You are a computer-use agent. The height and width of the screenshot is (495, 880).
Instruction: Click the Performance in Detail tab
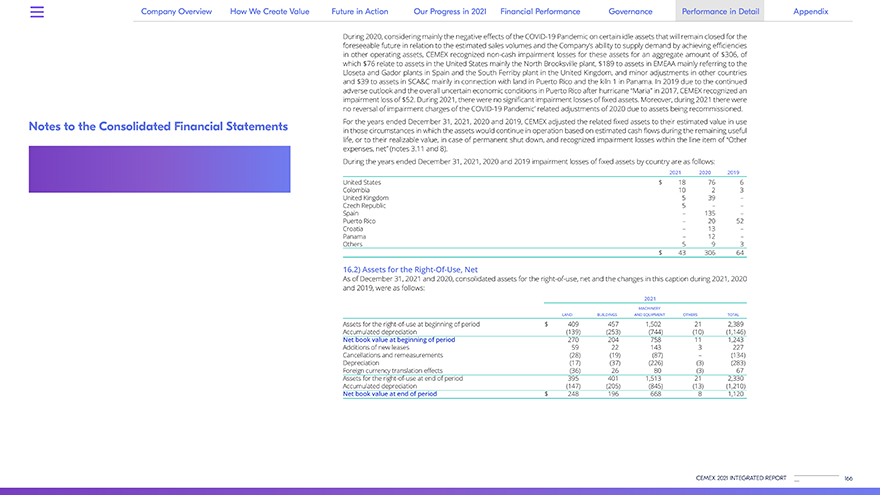720,11
